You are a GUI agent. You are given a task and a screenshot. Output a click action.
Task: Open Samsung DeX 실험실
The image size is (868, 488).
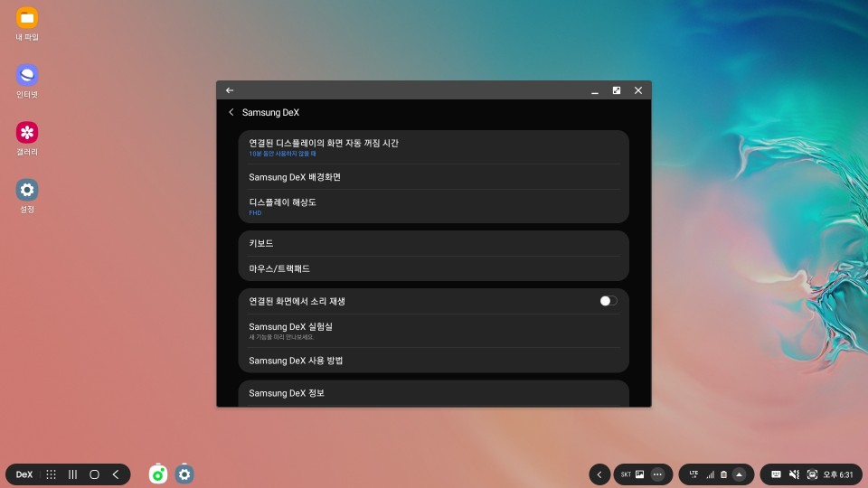pyautogui.click(x=433, y=331)
